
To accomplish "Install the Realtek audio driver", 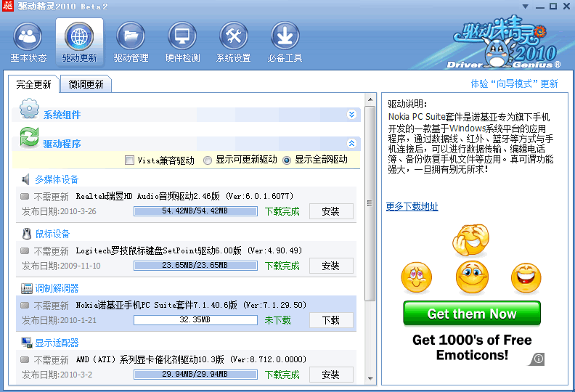I will tap(331, 211).
